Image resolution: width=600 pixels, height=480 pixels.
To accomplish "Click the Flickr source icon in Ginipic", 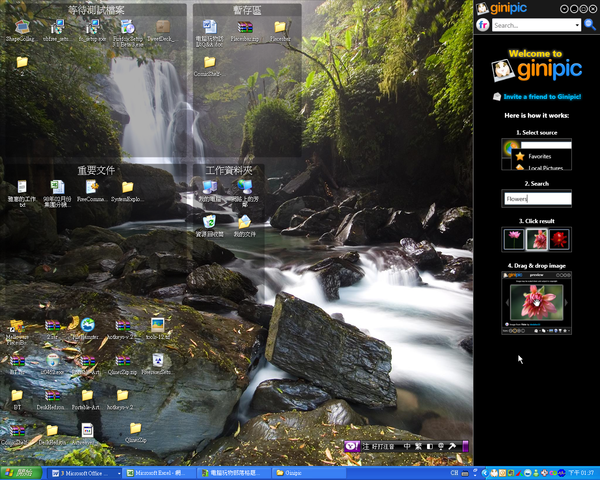I will [x=483, y=25].
